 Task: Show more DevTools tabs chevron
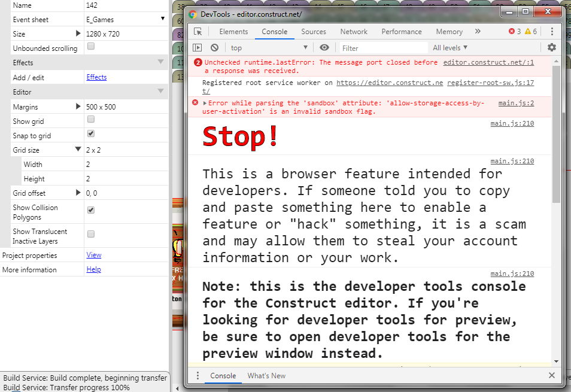point(478,31)
